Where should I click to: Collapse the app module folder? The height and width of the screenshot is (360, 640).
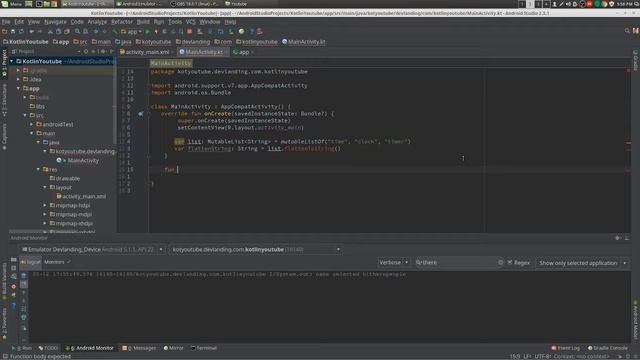18,88
